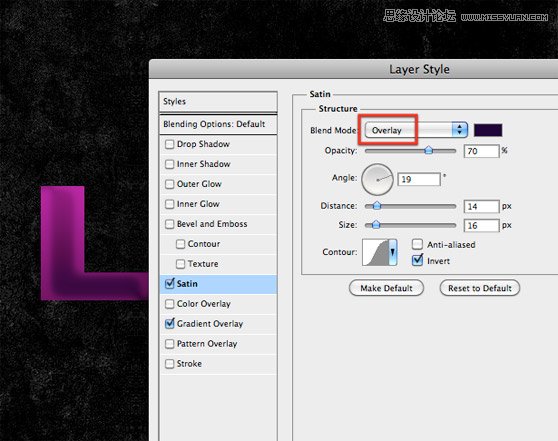This screenshot has width=558, height=441.
Task: Tick the Outer Glow checkbox
Action: tap(169, 184)
